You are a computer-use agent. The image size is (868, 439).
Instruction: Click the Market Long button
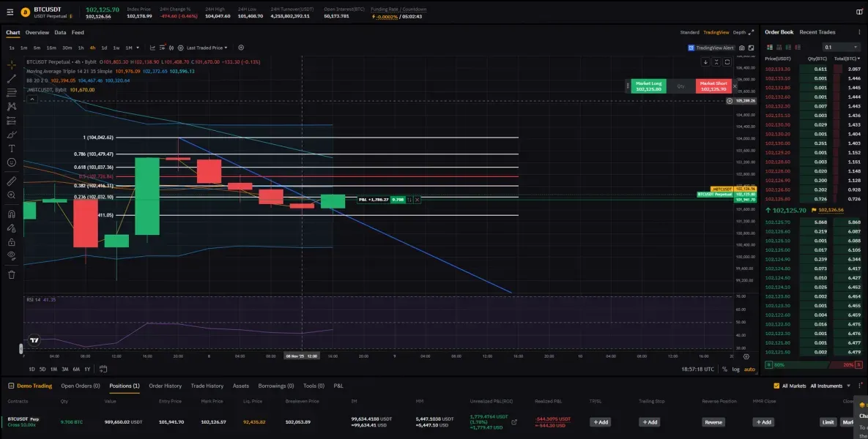click(648, 86)
